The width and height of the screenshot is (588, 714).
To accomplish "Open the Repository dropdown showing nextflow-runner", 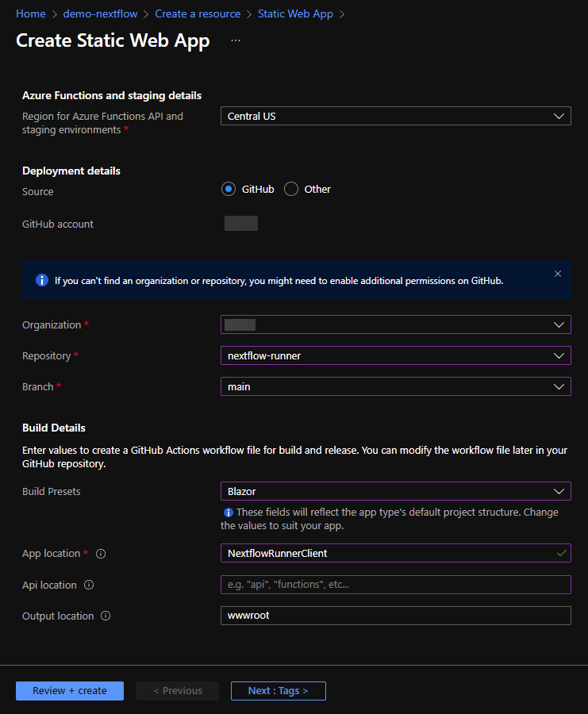I will click(396, 355).
